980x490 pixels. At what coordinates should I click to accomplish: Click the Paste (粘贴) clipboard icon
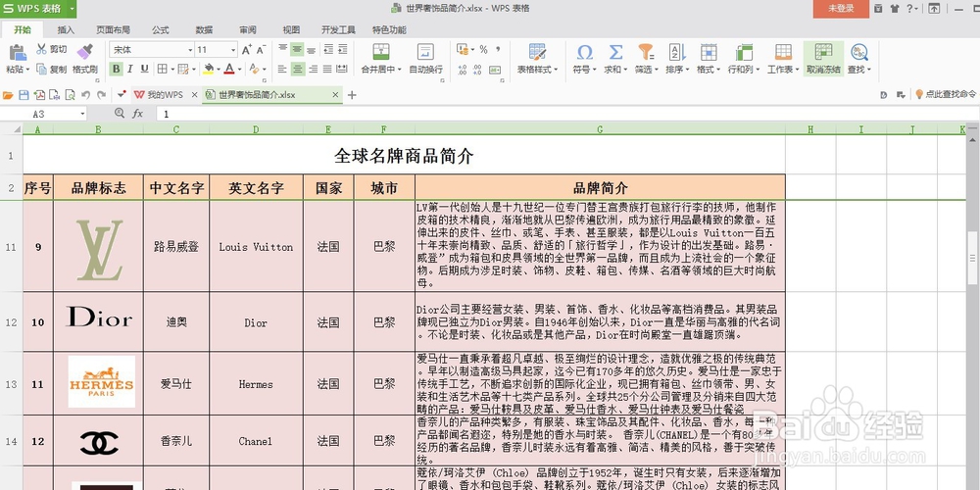[17, 53]
